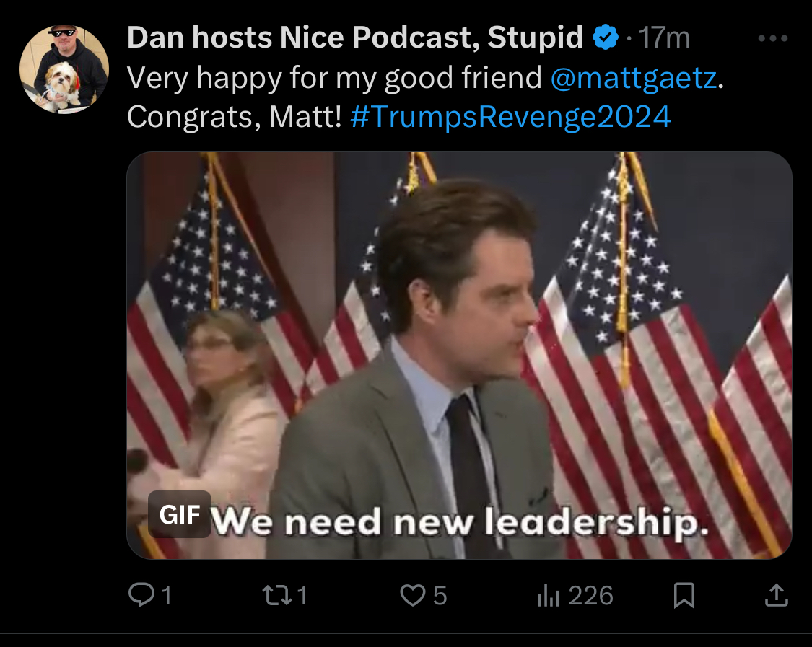Bookmark this tweet

point(684,595)
